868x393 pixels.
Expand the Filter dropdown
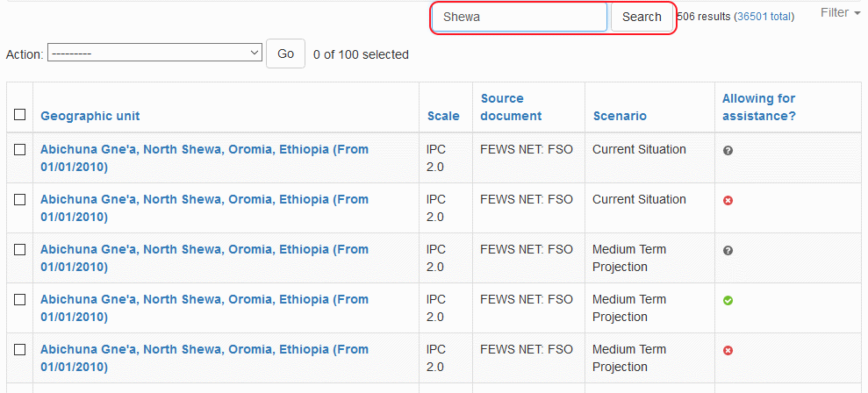click(840, 13)
